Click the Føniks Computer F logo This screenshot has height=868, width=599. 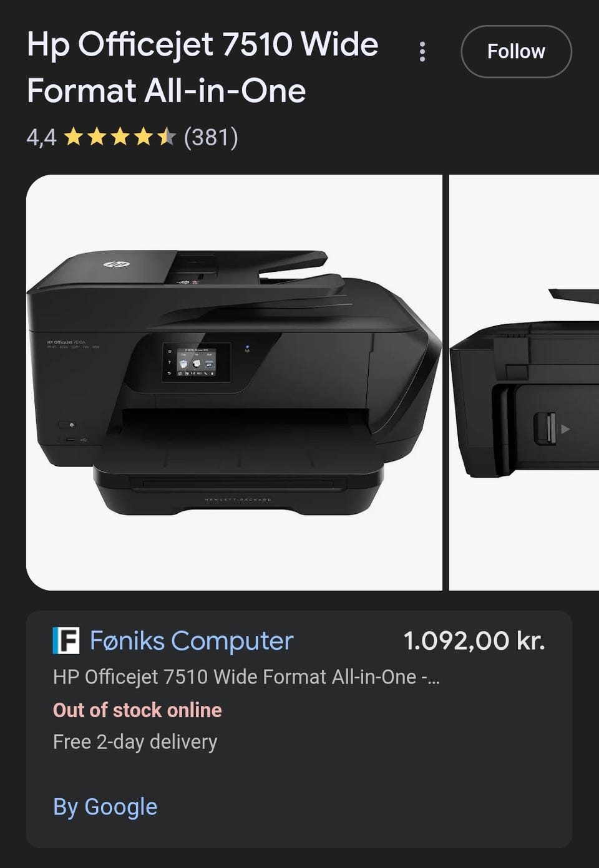coord(66,640)
